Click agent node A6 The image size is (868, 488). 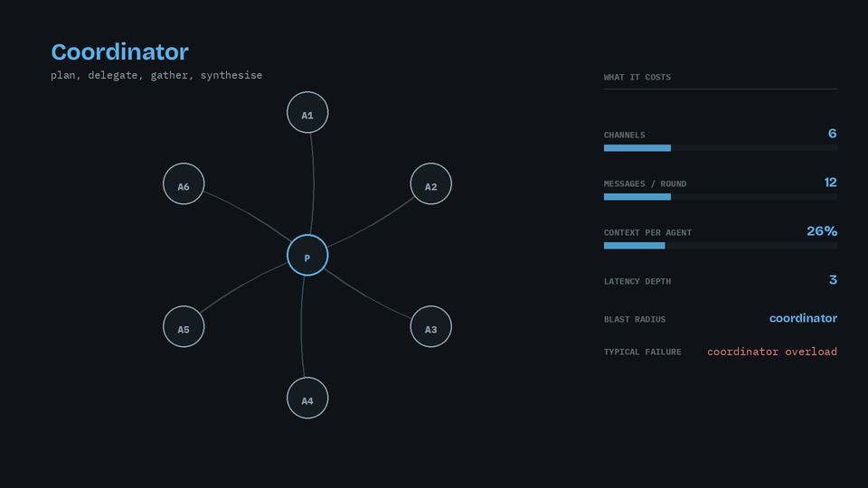click(184, 183)
